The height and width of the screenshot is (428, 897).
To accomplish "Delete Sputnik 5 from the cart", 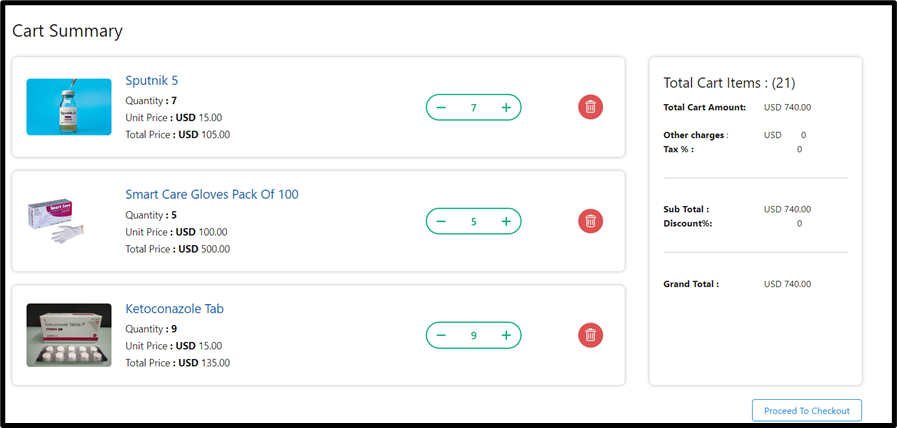I will coord(590,107).
